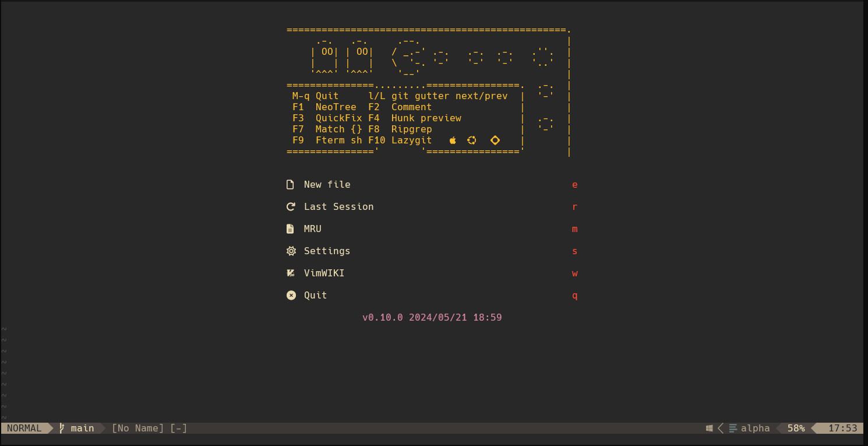Click the alpha filetype label
The image size is (868, 446).
click(x=756, y=429)
